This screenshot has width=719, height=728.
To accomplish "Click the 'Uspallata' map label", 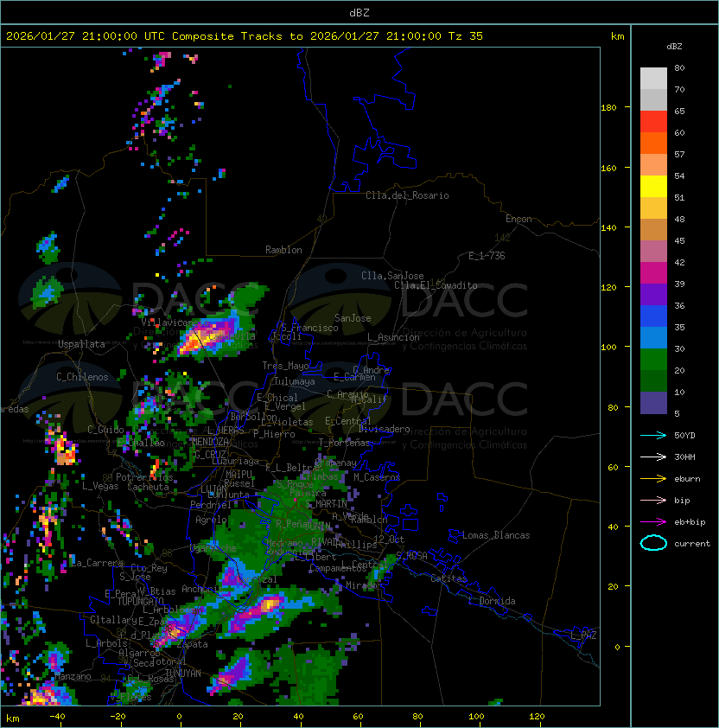I will [x=81, y=344].
